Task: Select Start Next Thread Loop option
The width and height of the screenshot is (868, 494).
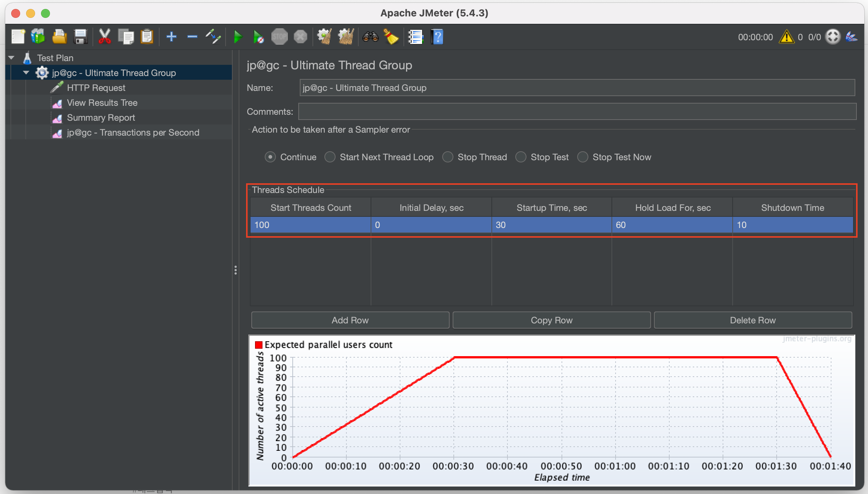Action: coord(330,157)
